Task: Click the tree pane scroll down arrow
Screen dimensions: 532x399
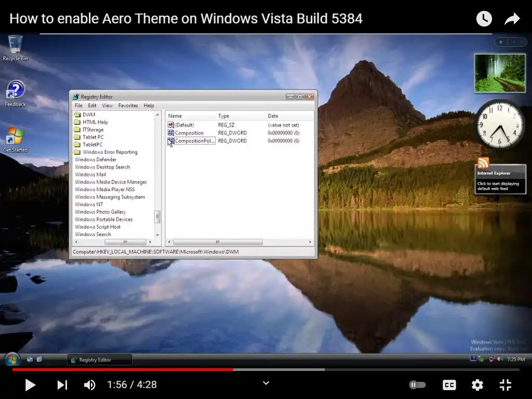Action: tap(157, 235)
